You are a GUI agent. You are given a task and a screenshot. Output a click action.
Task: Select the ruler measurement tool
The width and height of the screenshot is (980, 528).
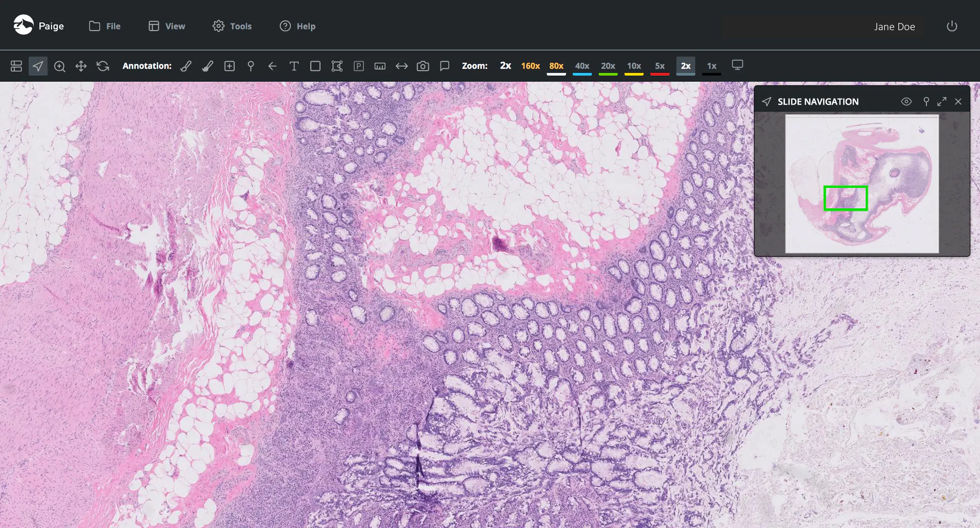(380, 66)
